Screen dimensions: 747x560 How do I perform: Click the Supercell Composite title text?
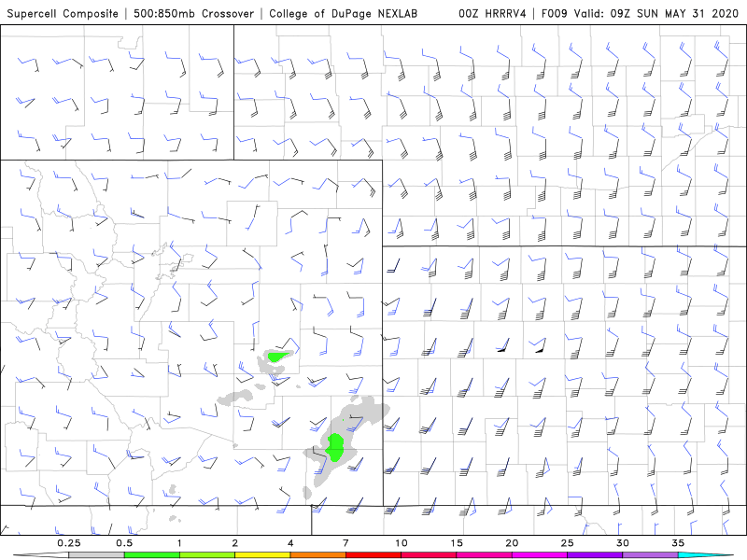point(63,14)
